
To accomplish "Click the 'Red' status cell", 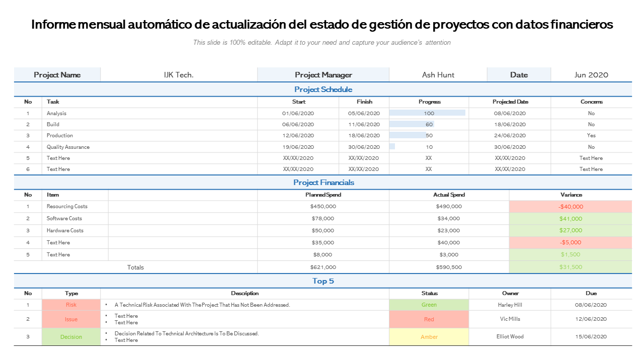I will tap(429, 319).
